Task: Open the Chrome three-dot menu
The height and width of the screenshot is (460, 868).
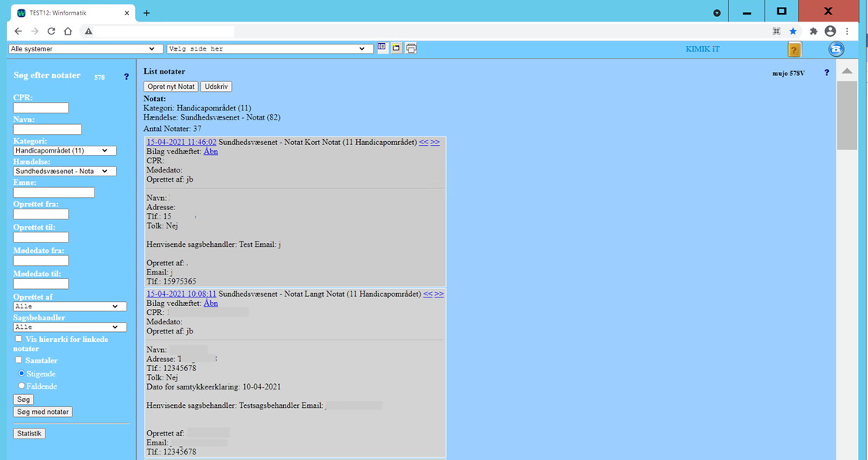Action: click(847, 31)
